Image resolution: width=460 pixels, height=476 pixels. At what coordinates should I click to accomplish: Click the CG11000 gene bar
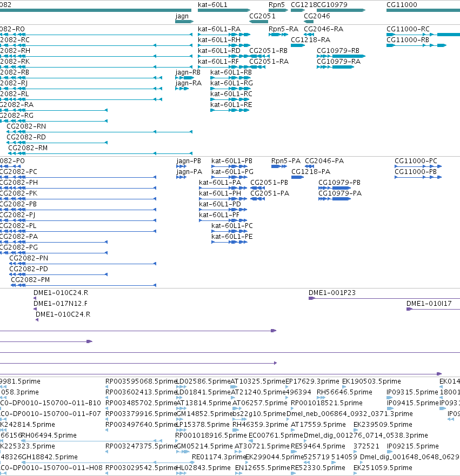423,10
